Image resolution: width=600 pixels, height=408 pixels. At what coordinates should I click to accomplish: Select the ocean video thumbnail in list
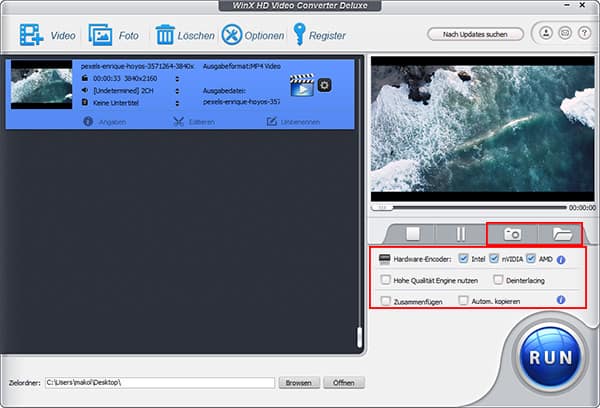(41, 85)
